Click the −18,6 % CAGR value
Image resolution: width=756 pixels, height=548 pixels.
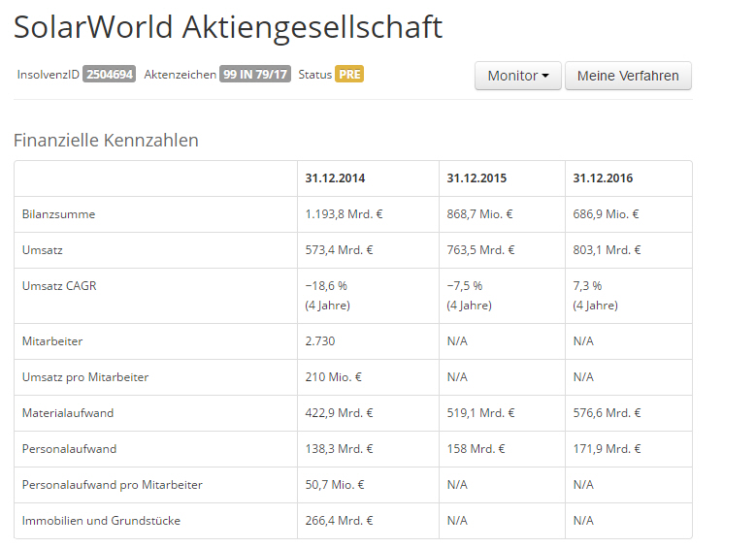point(326,286)
